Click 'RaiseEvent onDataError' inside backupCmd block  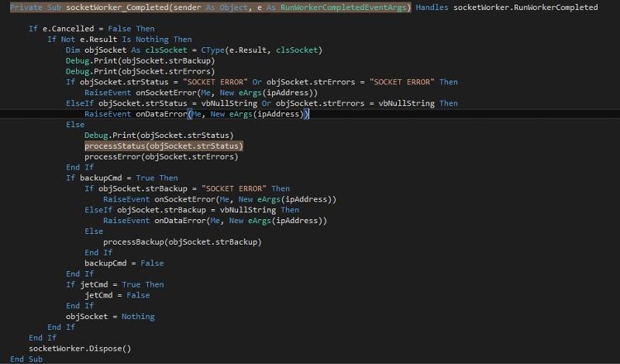point(215,221)
